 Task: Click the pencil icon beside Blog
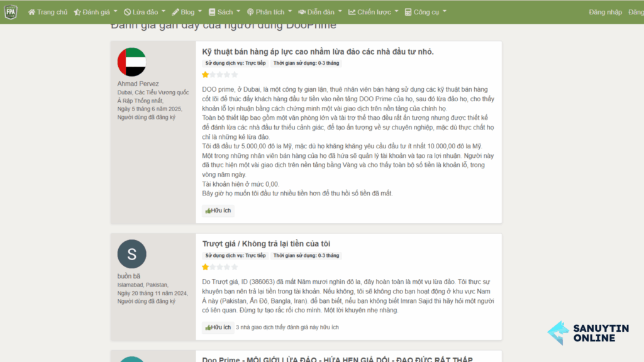[175, 13]
